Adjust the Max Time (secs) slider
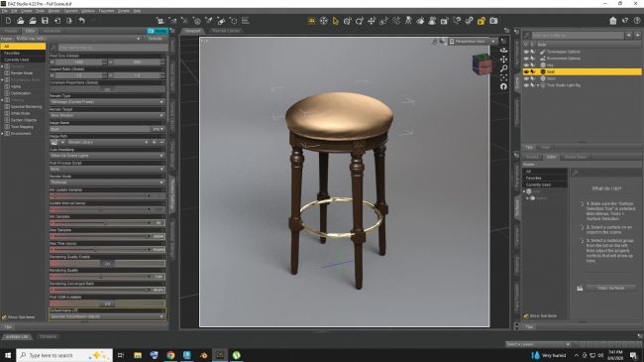 point(107,250)
